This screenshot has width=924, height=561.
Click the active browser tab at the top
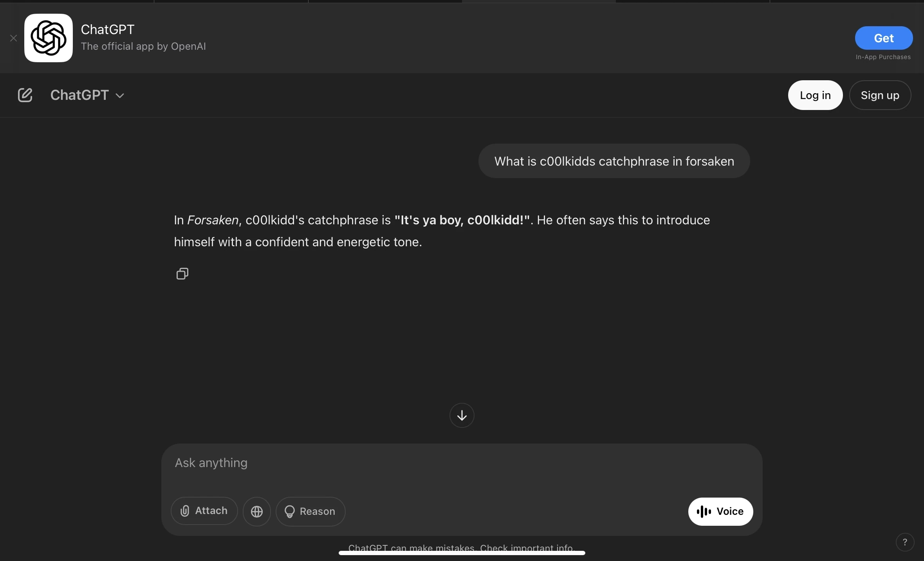point(538,1)
